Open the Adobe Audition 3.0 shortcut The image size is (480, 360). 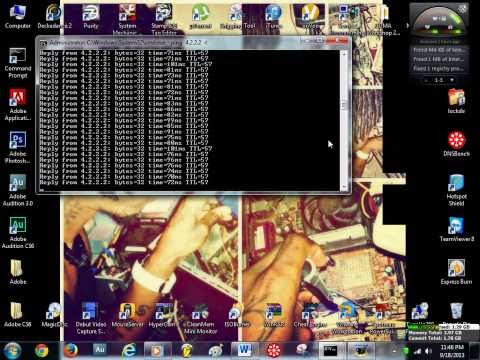pos(18,190)
